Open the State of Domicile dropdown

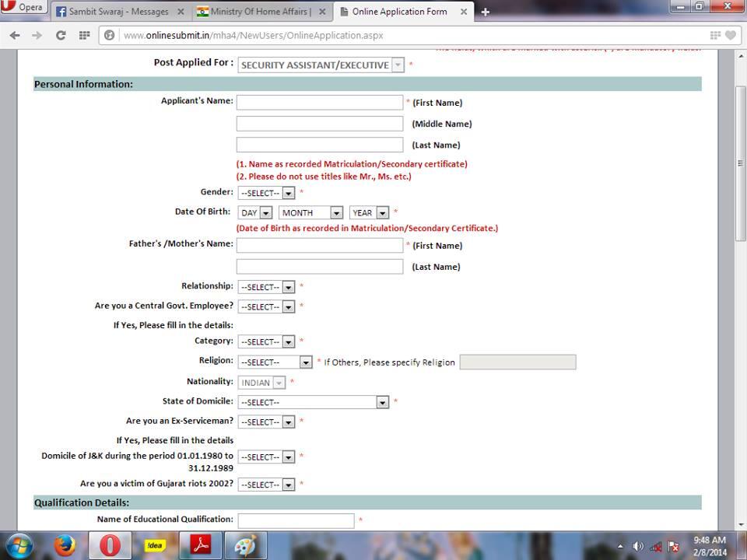314,402
